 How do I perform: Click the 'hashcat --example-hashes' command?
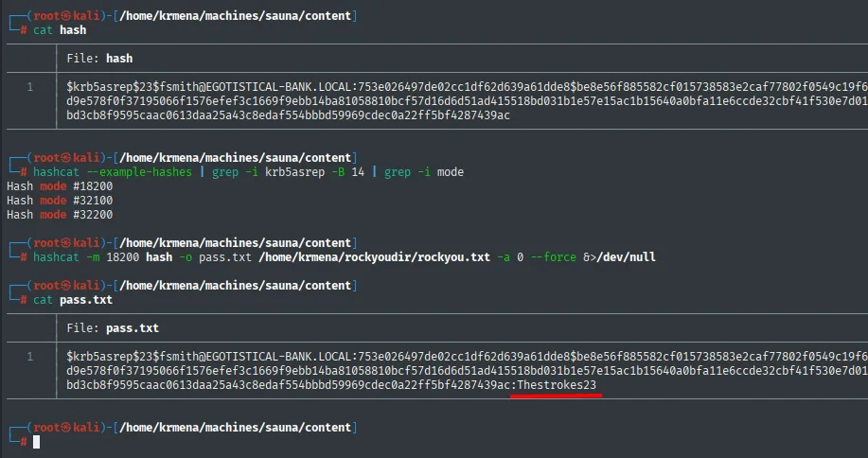(x=113, y=172)
